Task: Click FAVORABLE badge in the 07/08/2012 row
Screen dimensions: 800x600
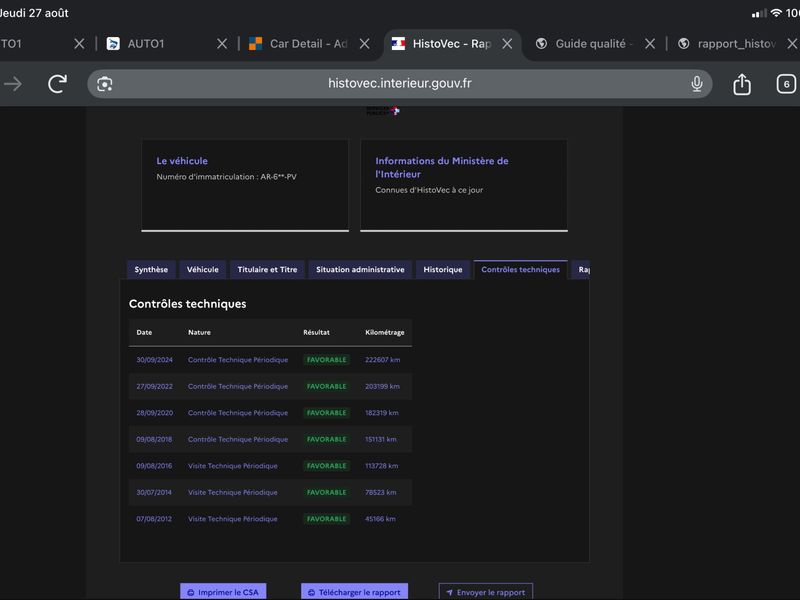Action: (x=327, y=519)
